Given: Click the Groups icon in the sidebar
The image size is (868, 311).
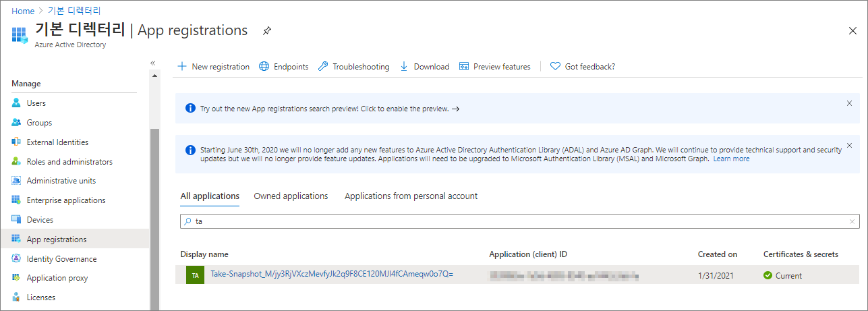Looking at the screenshot, I should 17,123.
